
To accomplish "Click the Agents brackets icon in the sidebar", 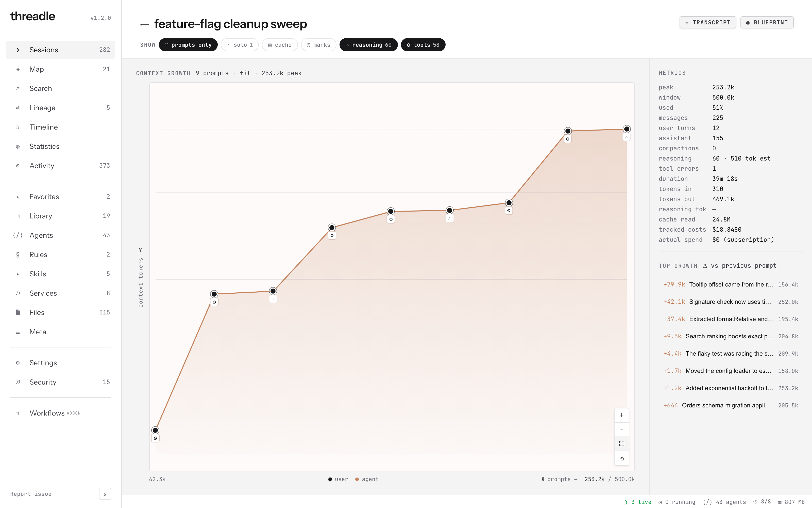I will (x=18, y=235).
